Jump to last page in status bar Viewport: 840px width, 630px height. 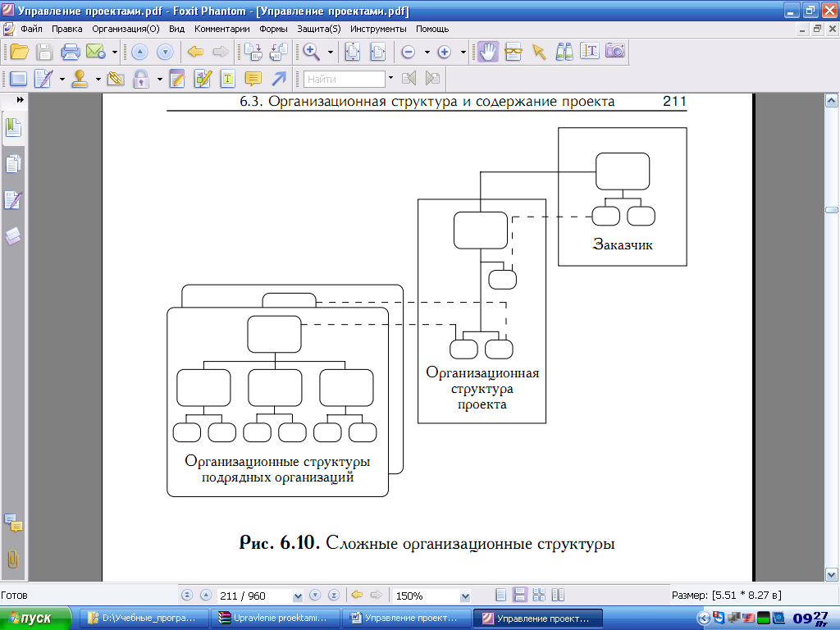click(334, 596)
